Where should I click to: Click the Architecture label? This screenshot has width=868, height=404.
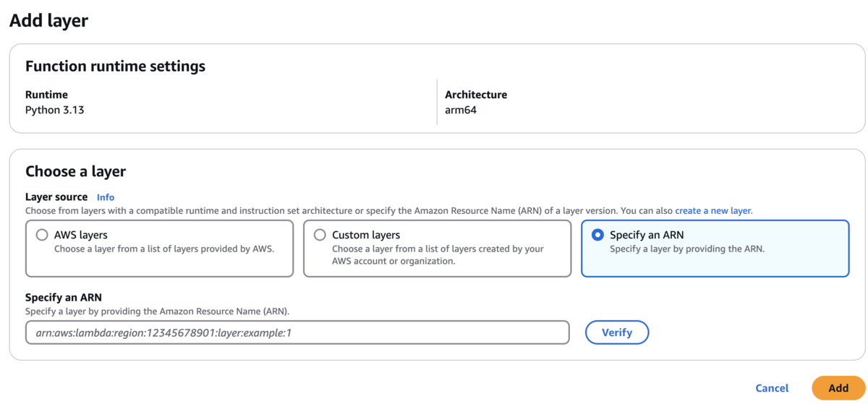[476, 95]
